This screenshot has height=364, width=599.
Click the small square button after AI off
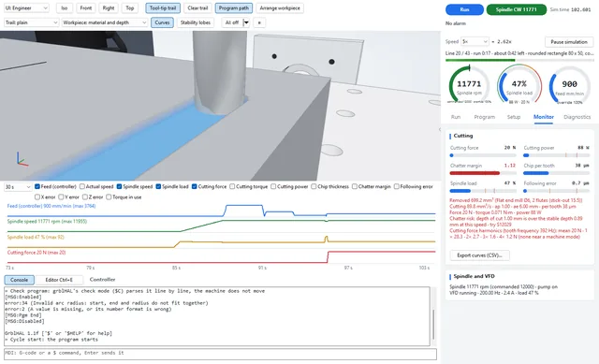coord(259,22)
